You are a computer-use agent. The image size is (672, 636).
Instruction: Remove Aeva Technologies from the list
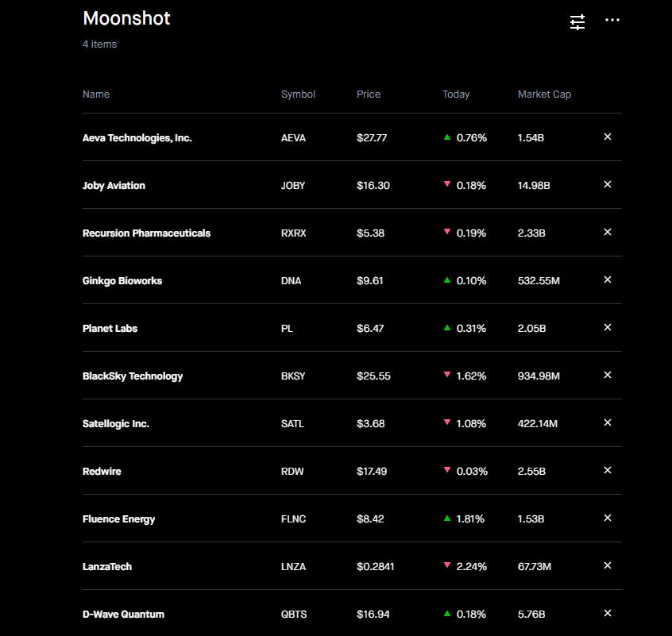point(608,137)
